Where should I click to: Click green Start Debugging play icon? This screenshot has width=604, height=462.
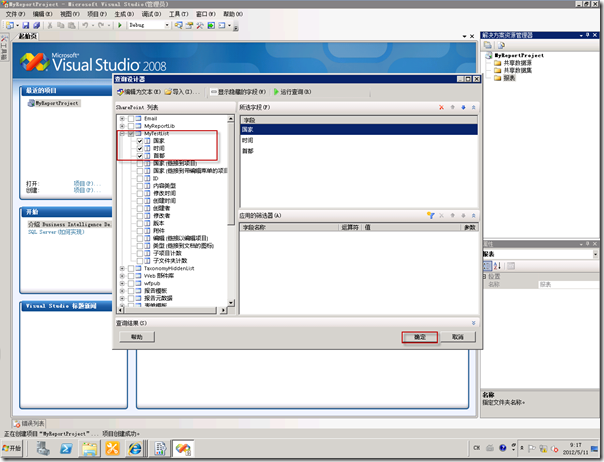coord(120,25)
